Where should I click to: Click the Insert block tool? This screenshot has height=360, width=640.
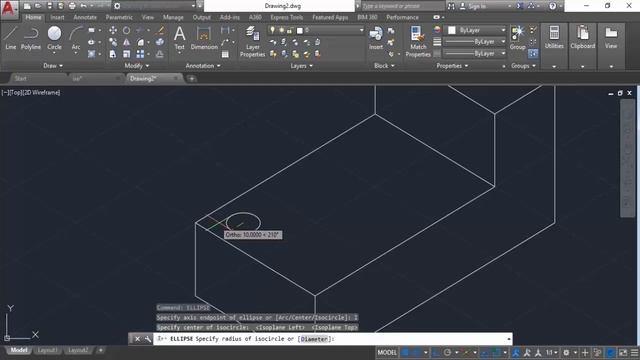[376, 38]
